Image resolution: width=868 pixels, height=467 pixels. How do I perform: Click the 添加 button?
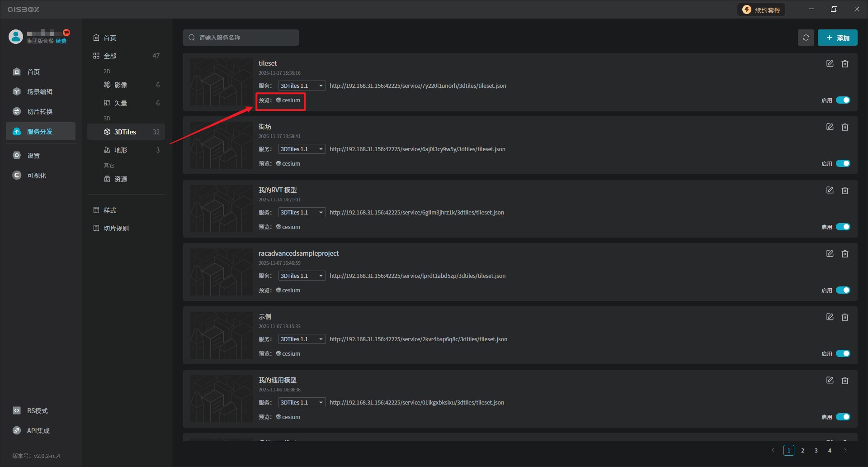click(x=837, y=38)
